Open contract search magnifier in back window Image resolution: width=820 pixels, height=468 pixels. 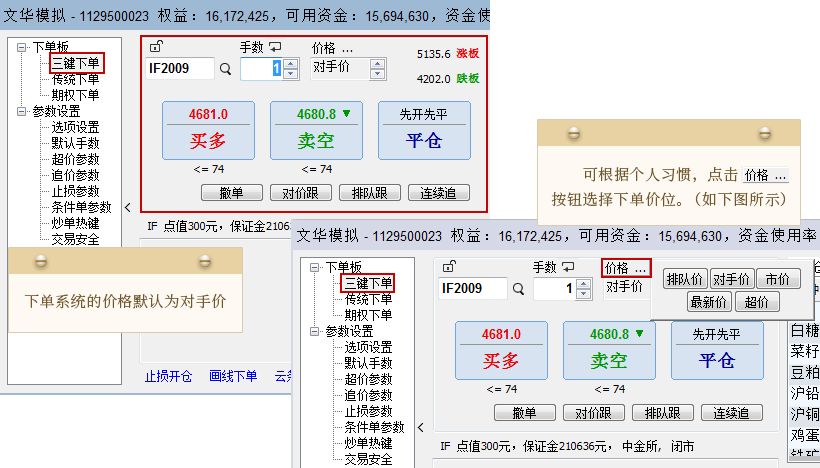(225, 69)
